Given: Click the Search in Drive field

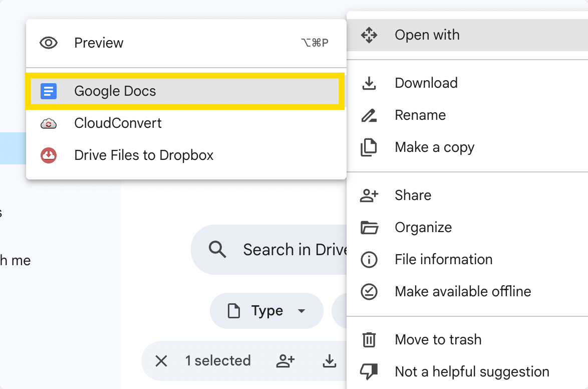Looking at the screenshot, I should [x=269, y=250].
